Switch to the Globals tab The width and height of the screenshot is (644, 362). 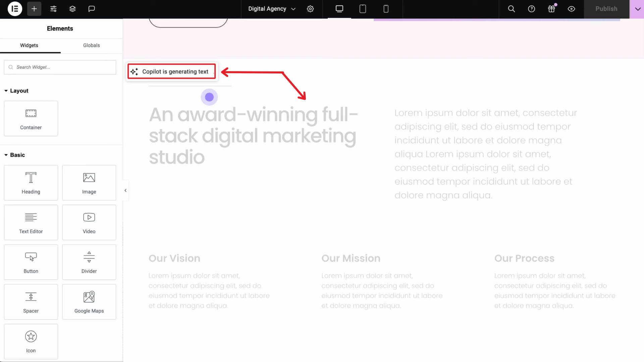(91, 45)
